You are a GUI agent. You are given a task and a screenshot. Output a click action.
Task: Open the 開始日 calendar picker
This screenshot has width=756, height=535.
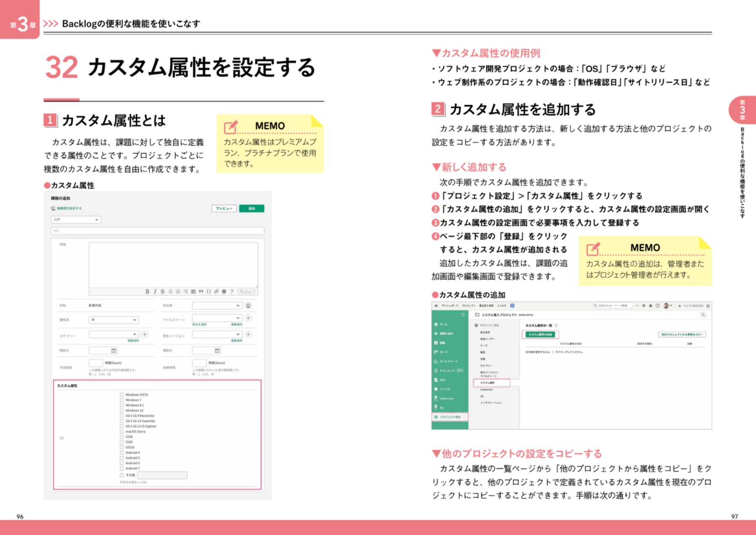[113, 350]
